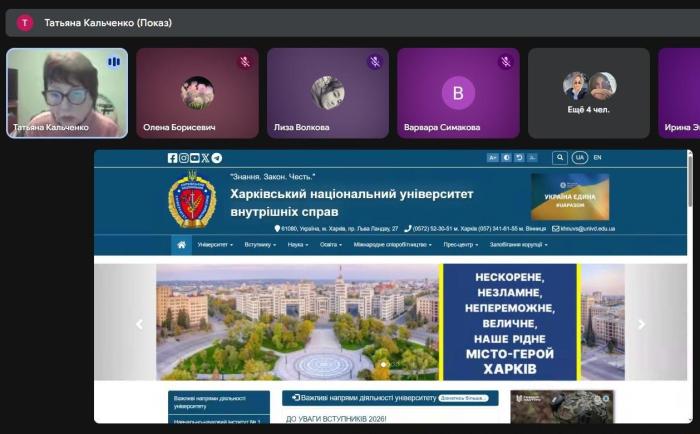
Task: Click the Татьяна Кальченко (Показ) presentation label
Action: pyautogui.click(x=108, y=23)
